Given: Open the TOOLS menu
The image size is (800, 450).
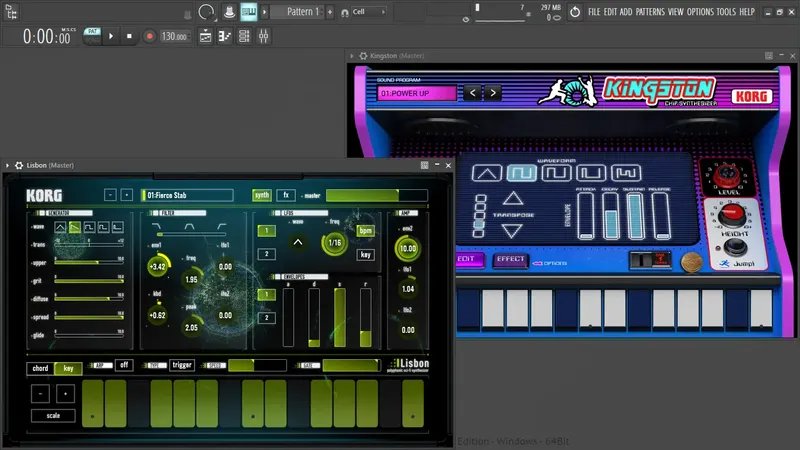Looking at the screenshot, I should (726, 12).
